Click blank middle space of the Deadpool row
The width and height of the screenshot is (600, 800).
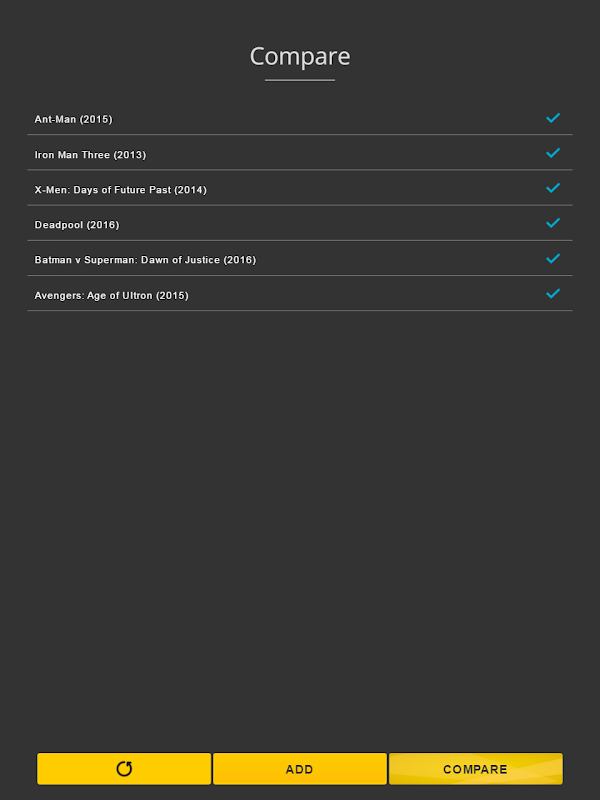click(330, 224)
